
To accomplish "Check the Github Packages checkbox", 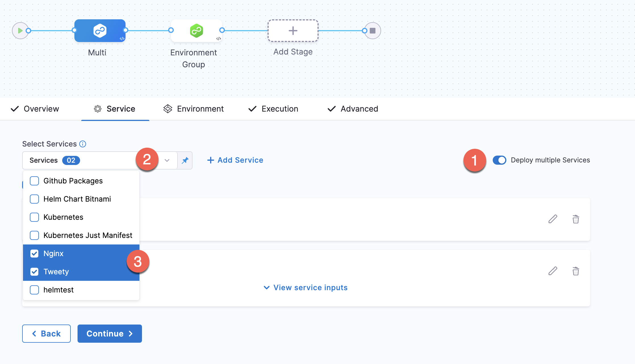I will point(34,181).
